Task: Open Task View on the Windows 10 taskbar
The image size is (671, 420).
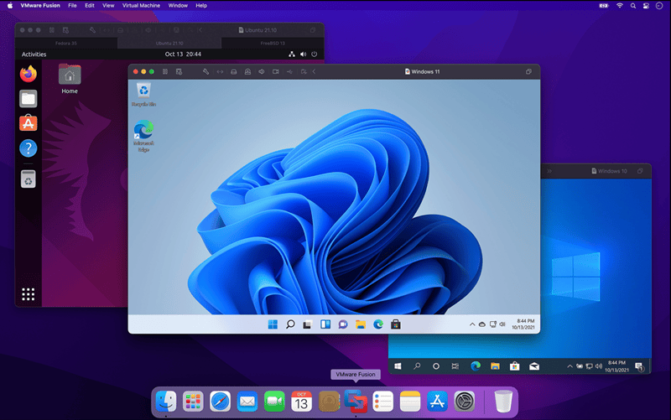Action: pyautogui.click(x=455, y=366)
